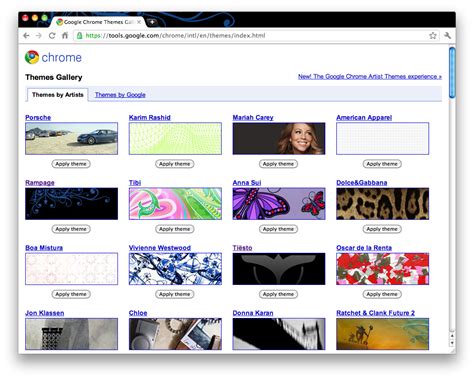Open the Tibi theme link
474x379 pixels.
click(x=135, y=183)
